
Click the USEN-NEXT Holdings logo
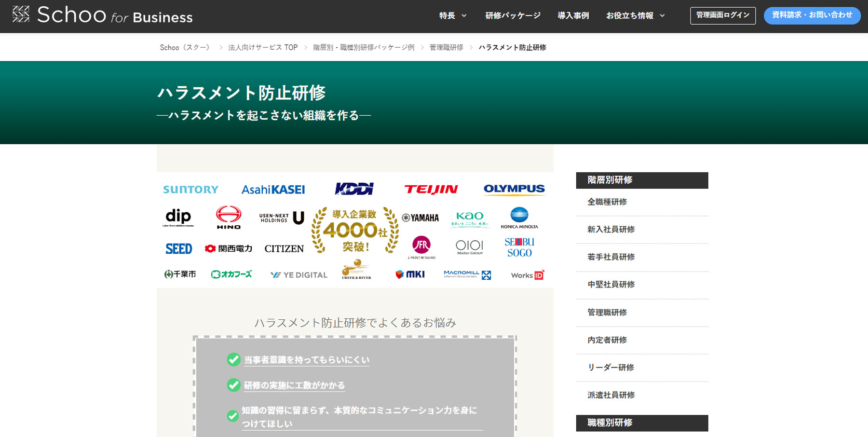click(282, 218)
